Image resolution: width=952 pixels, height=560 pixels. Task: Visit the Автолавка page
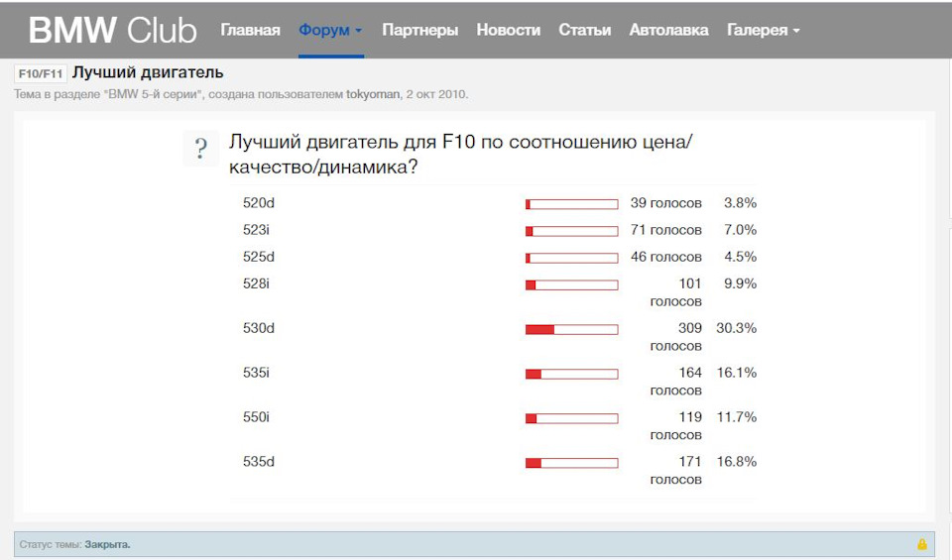click(x=668, y=30)
